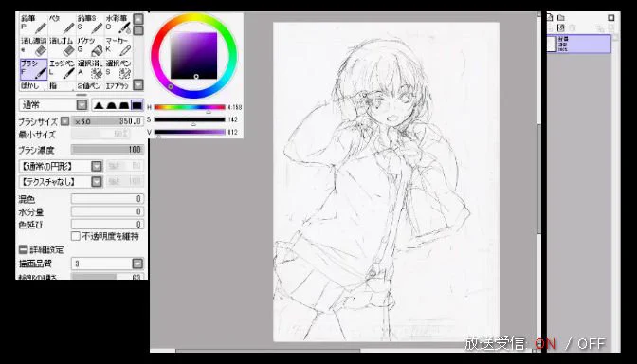The width and height of the screenshot is (637, 364).
Task: Delete layer using the trash icon
Action: (572, 28)
